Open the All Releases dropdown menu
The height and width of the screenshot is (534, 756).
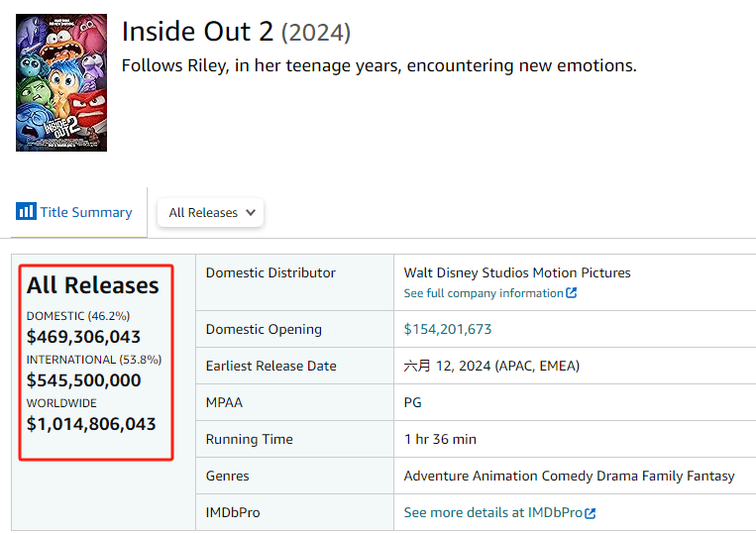210,212
